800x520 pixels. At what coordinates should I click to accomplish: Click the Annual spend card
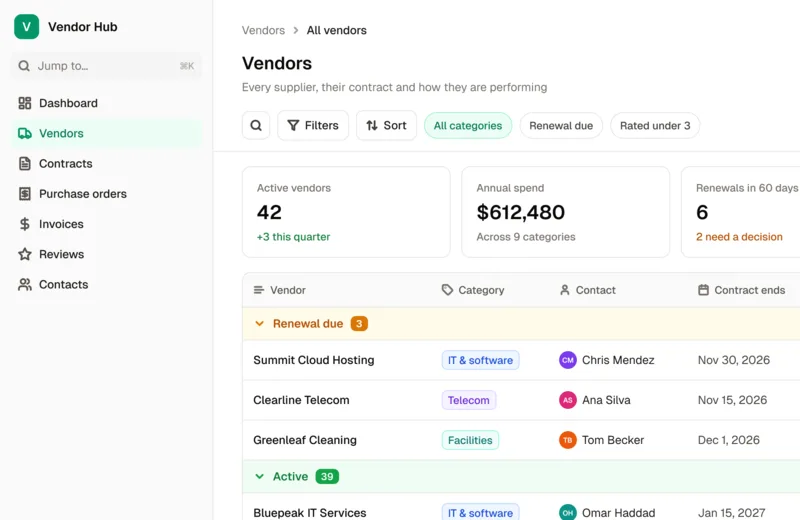(565, 212)
